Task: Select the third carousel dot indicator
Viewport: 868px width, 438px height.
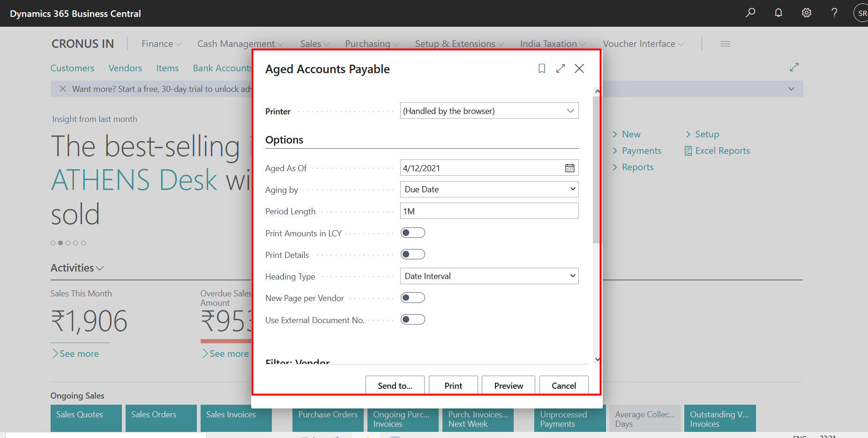Action: tap(68, 242)
